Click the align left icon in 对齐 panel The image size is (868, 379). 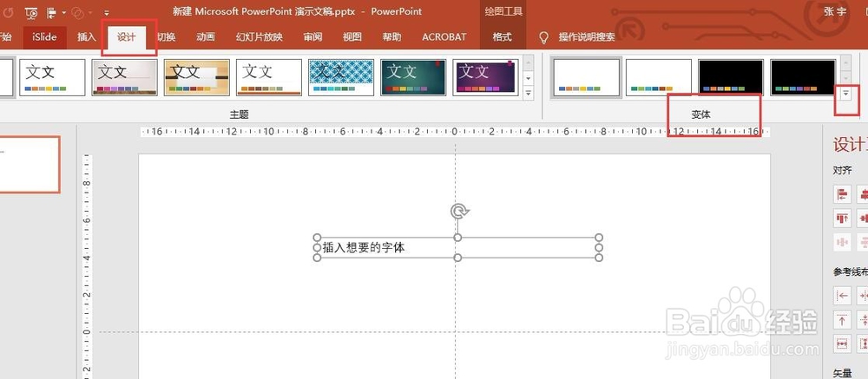843,194
